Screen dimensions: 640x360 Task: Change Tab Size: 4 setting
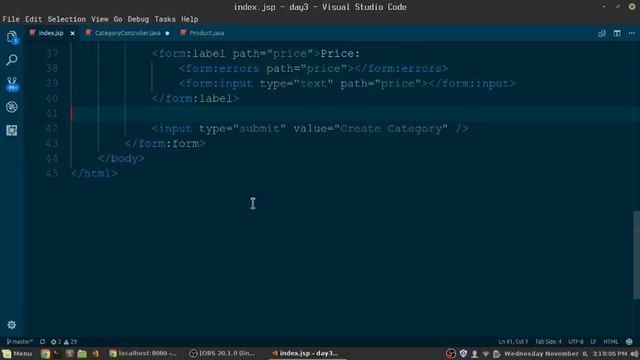[x=548, y=342]
